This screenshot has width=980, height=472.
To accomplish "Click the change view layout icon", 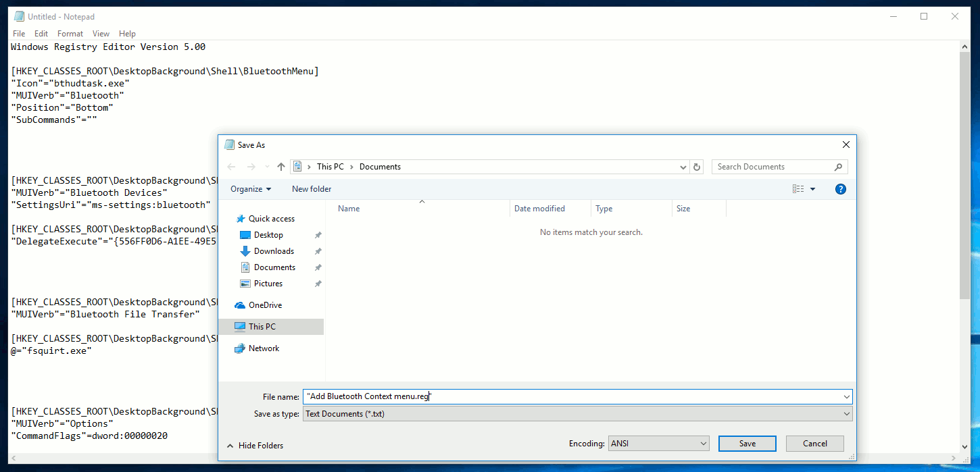I will tap(798, 189).
